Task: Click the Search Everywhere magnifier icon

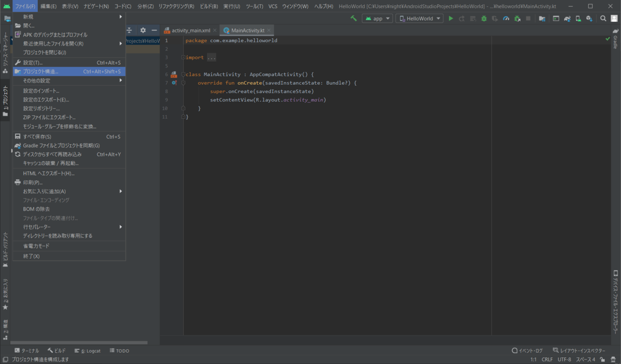Action: click(x=603, y=18)
